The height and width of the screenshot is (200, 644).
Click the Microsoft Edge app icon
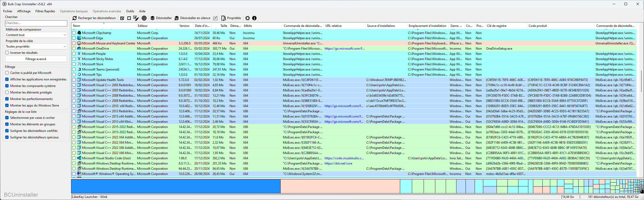click(x=79, y=38)
